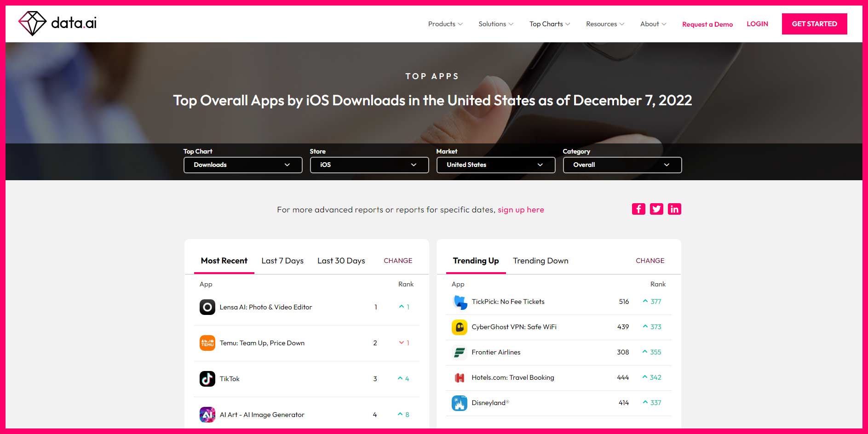The width and height of the screenshot is (868, 434).
Task: Open the Facebook share icon
Action: (638, 209)
